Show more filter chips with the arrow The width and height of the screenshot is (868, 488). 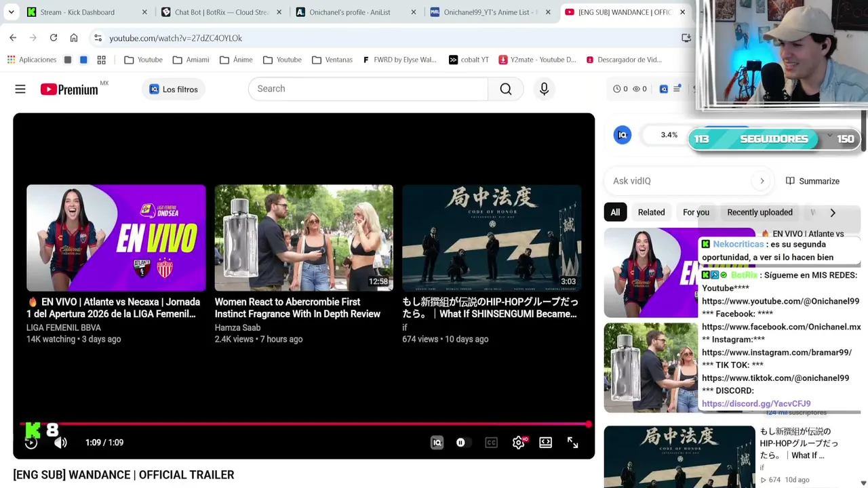(833, 213)
